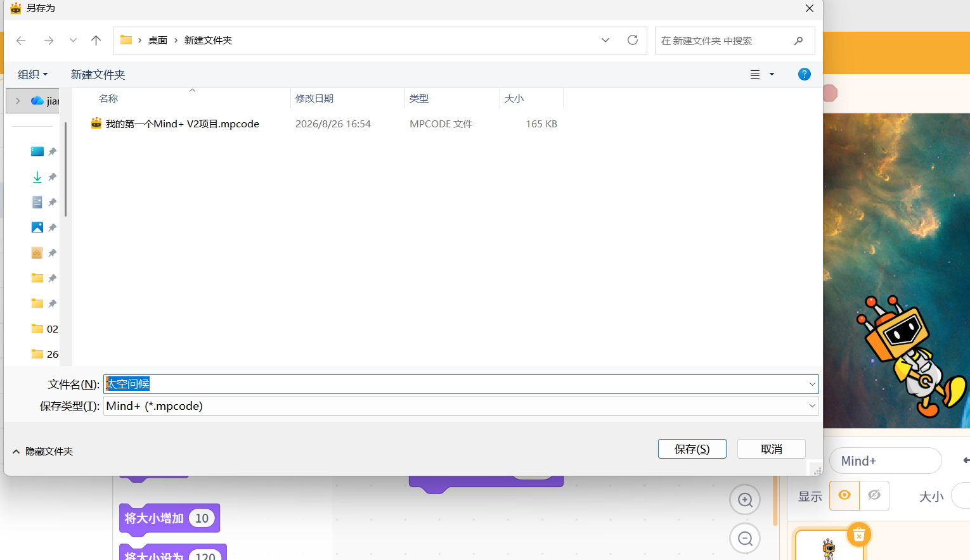Image resolution: width=970 pixels, height=560 pixels.
Task: Show the sprite using eye icon
Action: point(844,495)
